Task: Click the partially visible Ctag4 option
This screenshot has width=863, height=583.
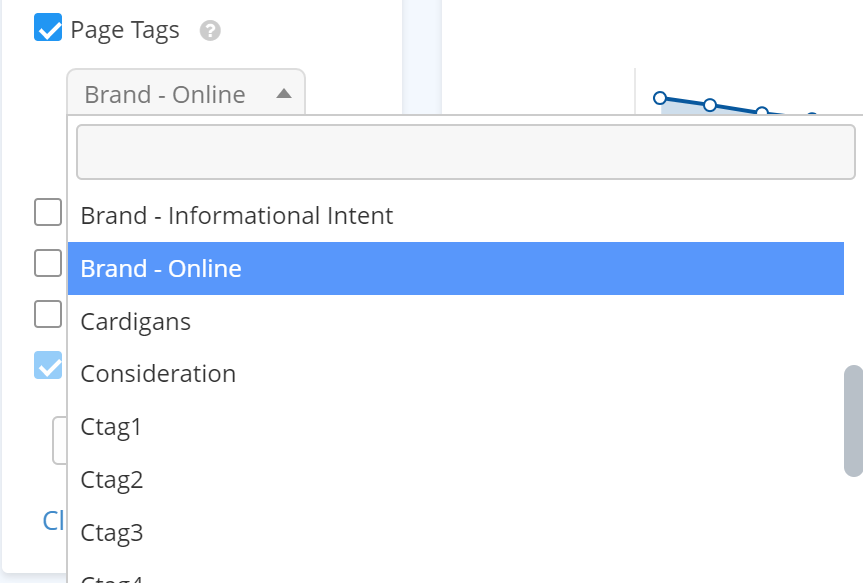Action: tap(112, 577)
